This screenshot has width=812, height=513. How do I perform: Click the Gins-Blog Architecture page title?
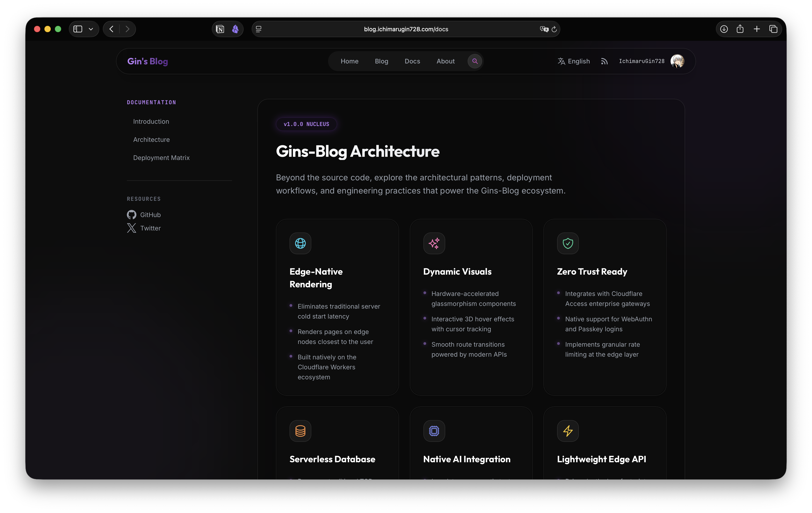click(358, 151)
